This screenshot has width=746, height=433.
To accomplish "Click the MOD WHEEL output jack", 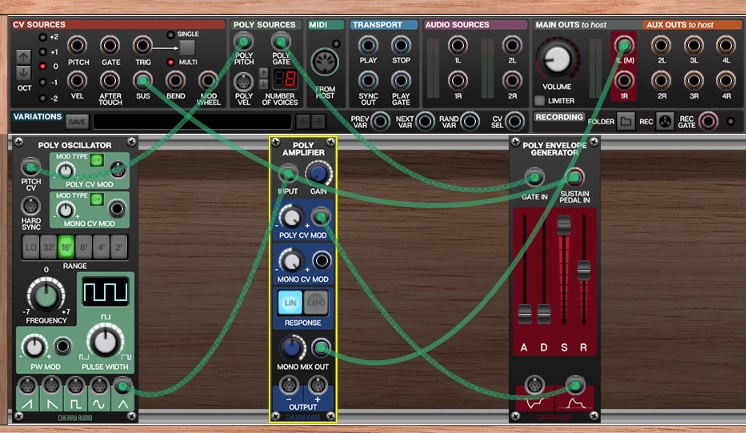I will coord(208,80).
